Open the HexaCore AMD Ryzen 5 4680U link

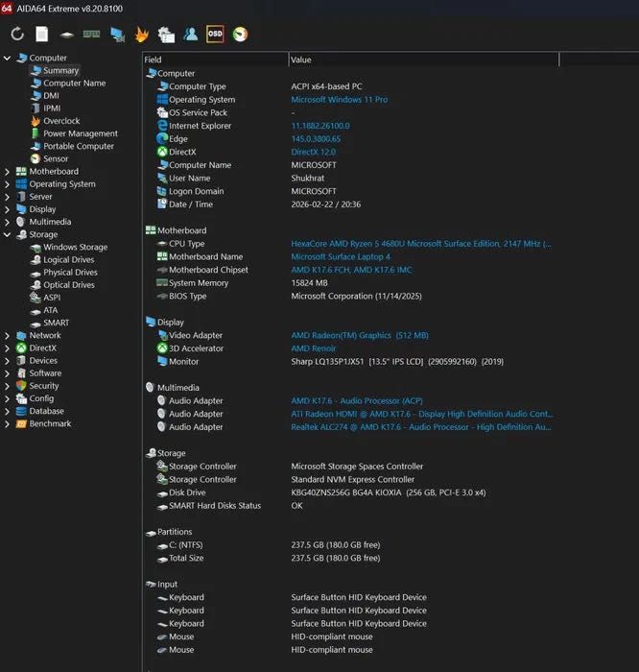(421, 244)
